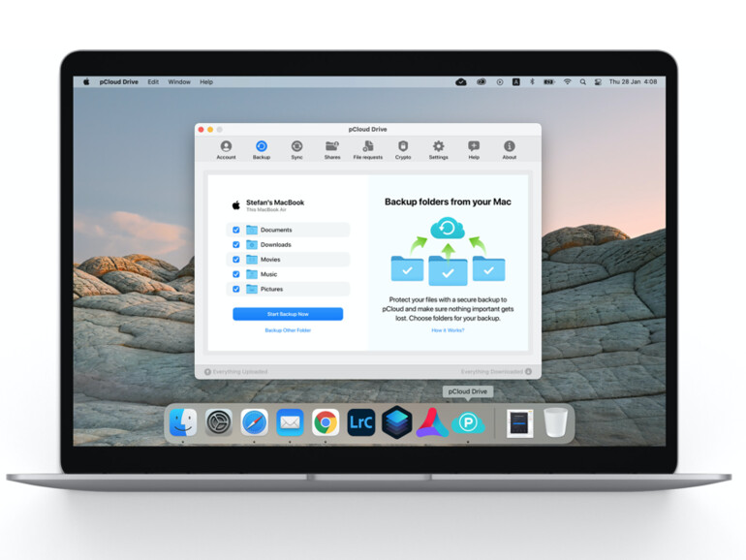Open the Apple menu

[86, 81]
